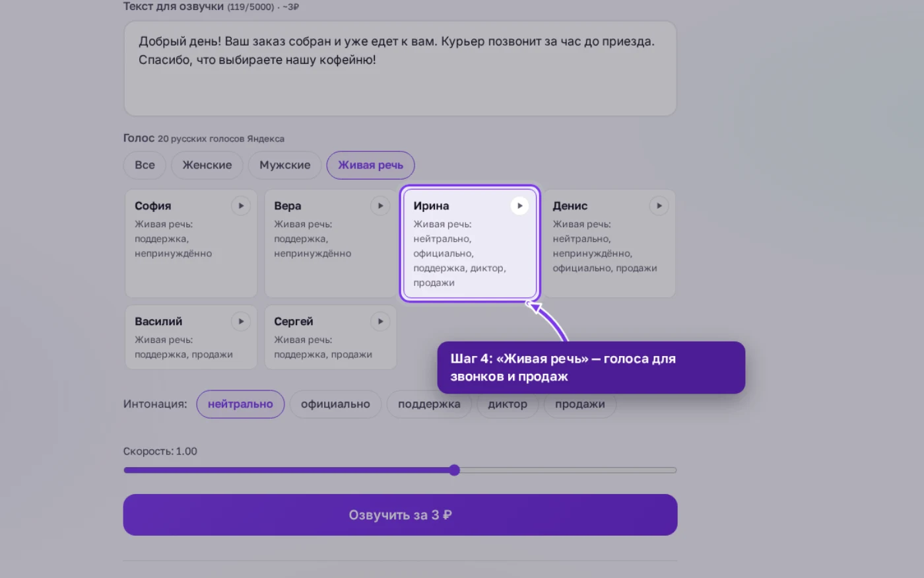924x578 pixels.
Task: Select the Василий voice card
Action: pos(191,338)
